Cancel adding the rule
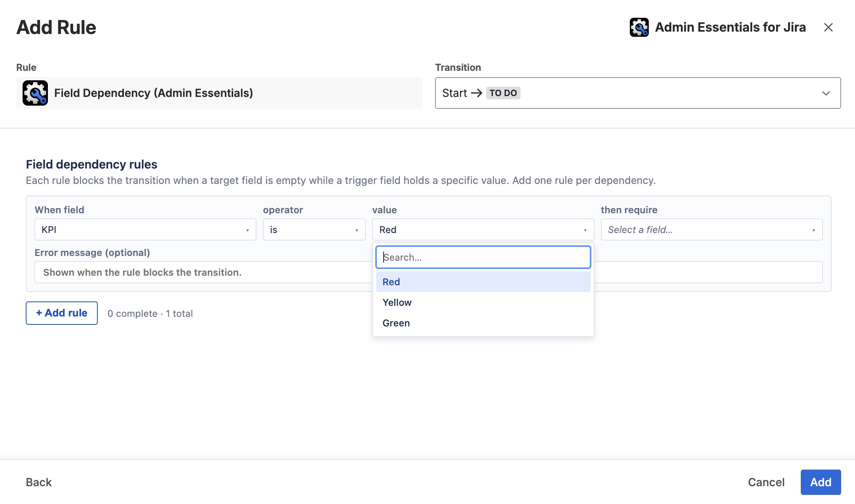Viewport: 855px width, 504px height. point(766,482)
